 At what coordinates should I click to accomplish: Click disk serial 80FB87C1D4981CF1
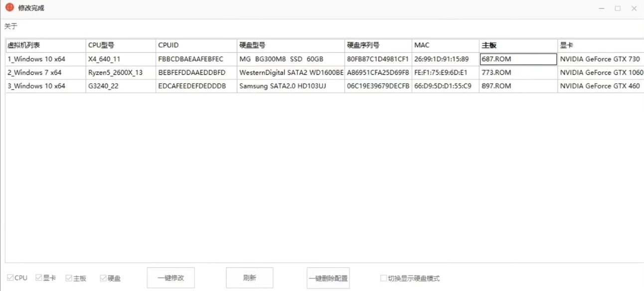tap(378, 59)
